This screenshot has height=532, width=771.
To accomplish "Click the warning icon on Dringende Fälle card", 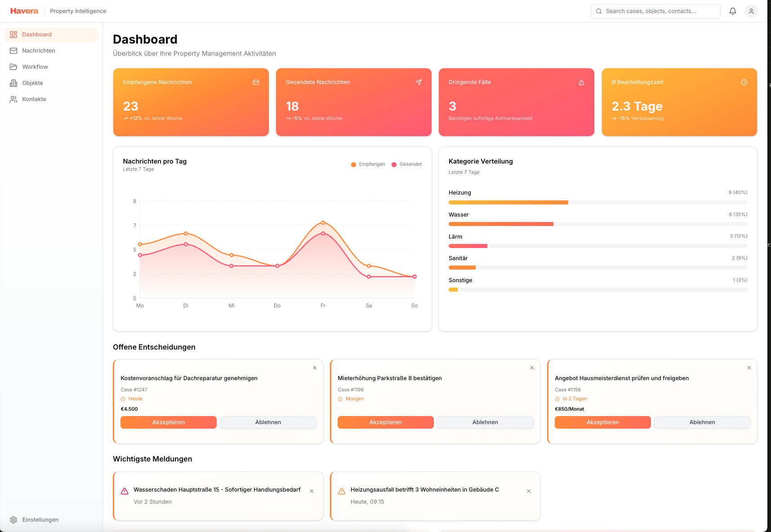I will point(581,82).
